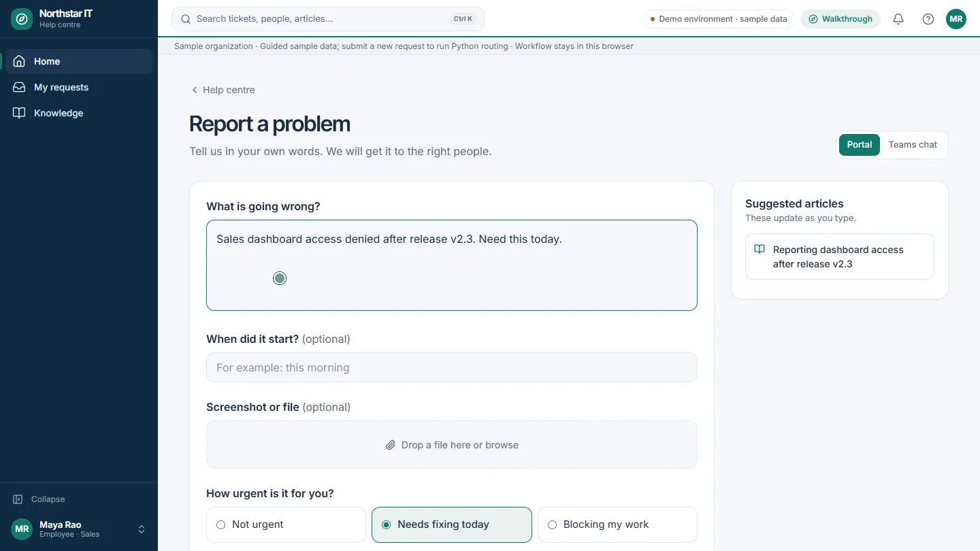Go back to Help centre
The height and width of the screenshot is (551, 980).
[x=229, y=90]
